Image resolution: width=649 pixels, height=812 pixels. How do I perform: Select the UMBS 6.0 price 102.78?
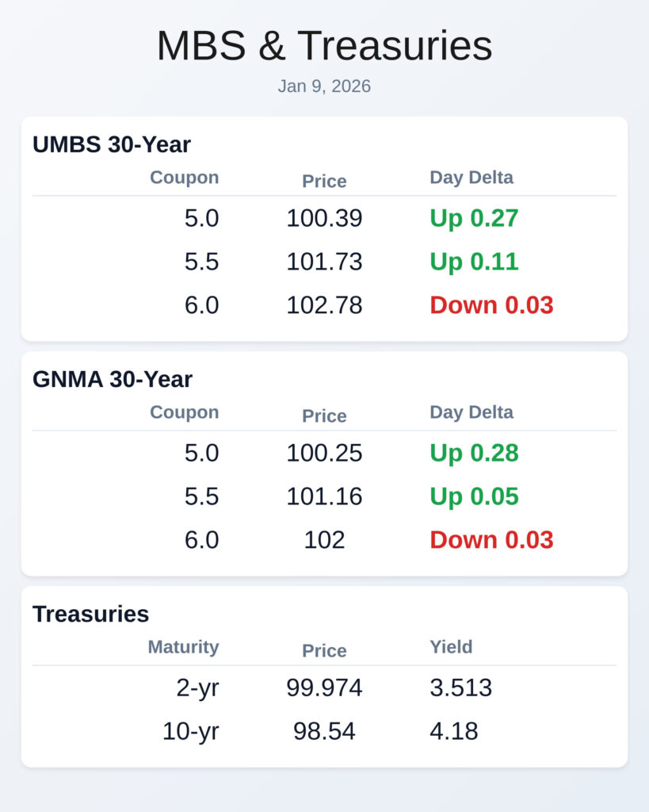click(324, 305)
